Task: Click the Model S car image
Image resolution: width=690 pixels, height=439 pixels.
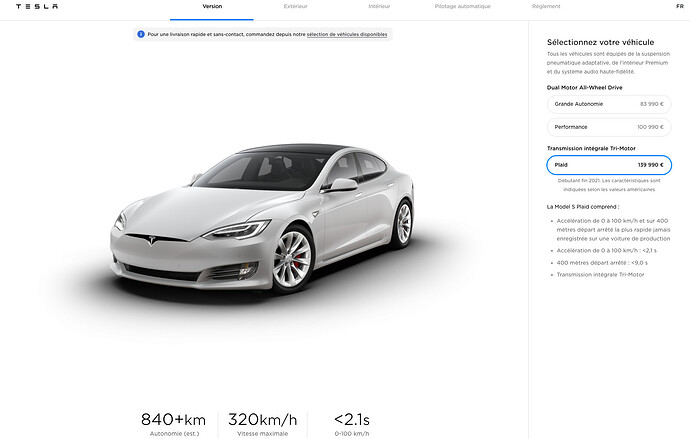Action: 262,218
